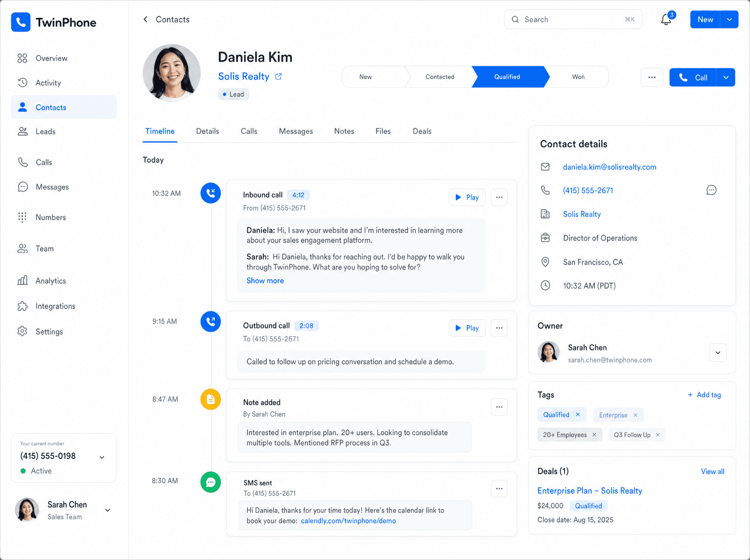Open Solis Realty under contact details
The image size is (750, 560).
tap(582, 214)
